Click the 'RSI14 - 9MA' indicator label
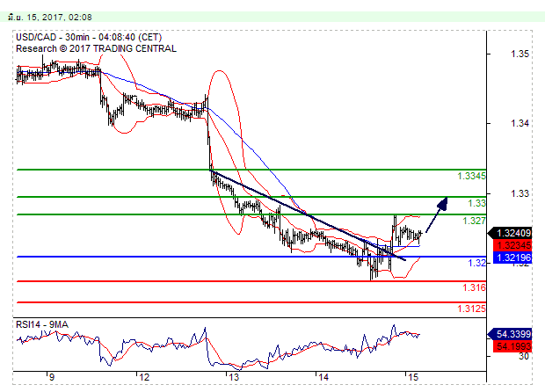 [x=42, y=324]
